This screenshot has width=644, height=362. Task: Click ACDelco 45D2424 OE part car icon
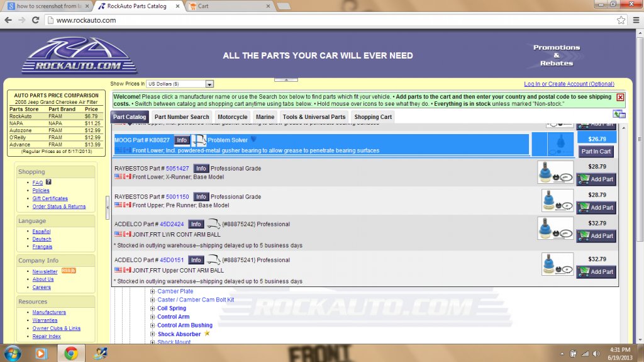pyautogui.click(x=213, y=223)
